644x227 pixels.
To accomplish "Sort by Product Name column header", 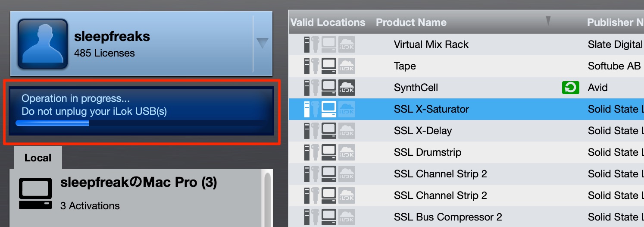I will 411,22.
